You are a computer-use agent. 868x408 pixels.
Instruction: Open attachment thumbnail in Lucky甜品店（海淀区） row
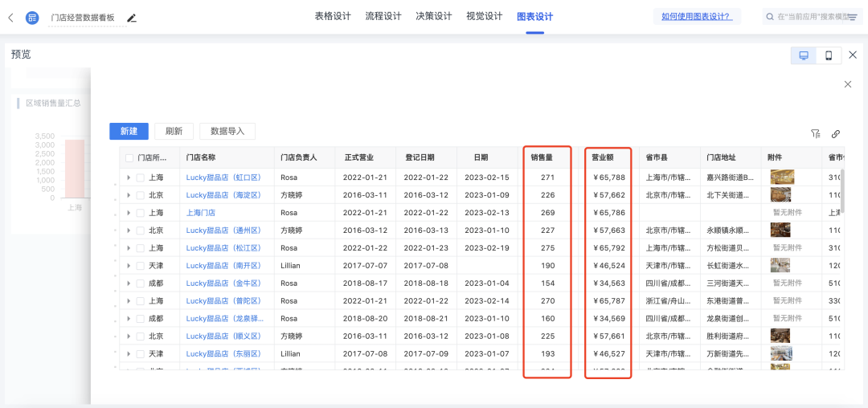780,195
